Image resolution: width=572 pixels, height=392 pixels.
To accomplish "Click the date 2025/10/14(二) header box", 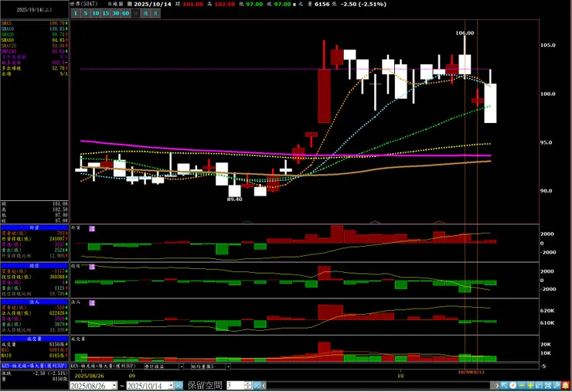I will click(x=34, y=10).
